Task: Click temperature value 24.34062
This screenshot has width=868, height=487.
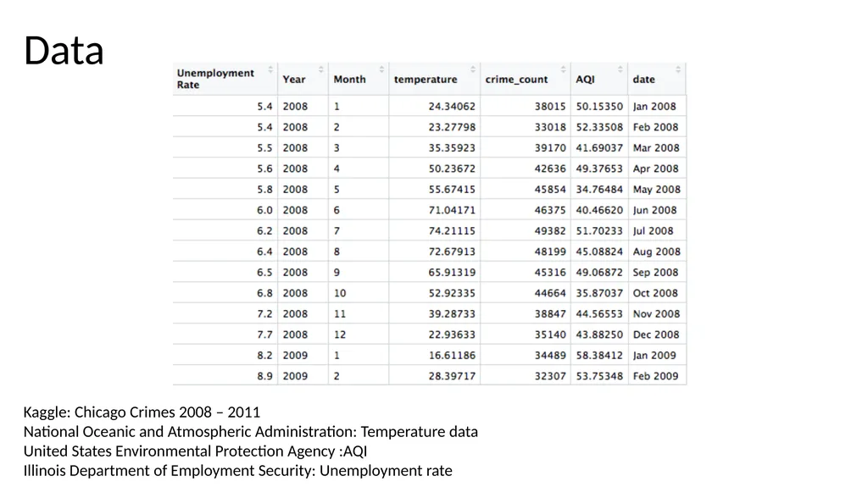Action: (x=452, y=106)
